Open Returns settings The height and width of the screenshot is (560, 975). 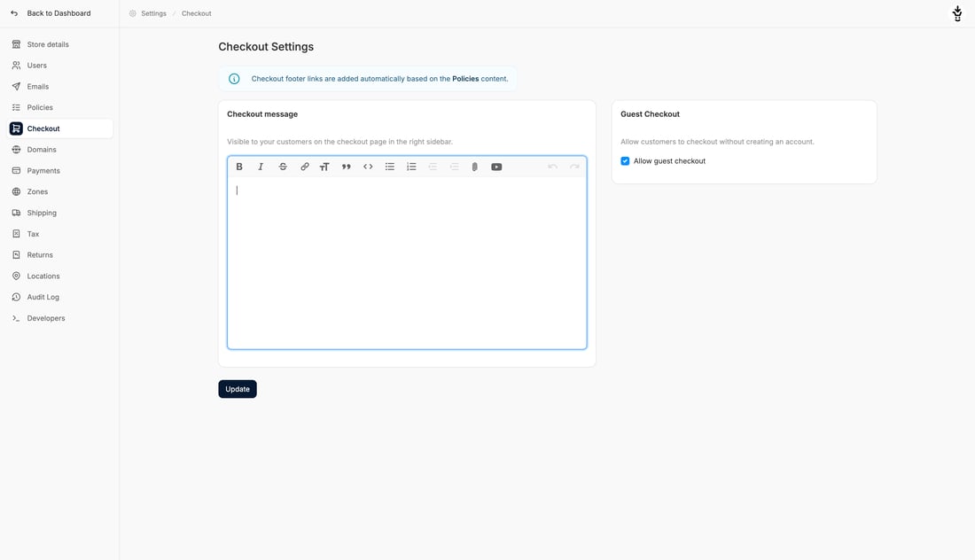(x=60, y=255)
